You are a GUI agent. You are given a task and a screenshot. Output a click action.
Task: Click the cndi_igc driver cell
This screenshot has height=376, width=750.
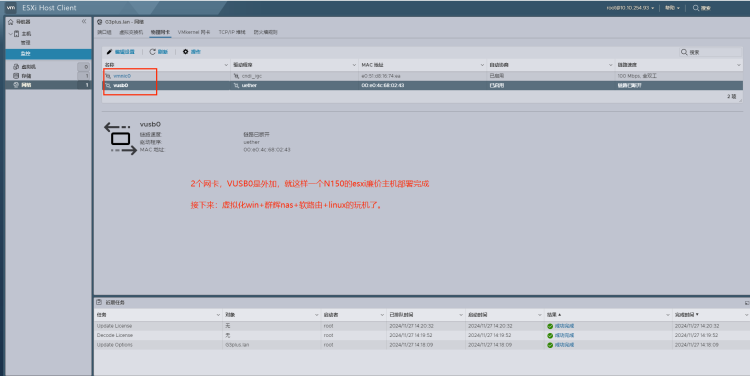click(294, 76)
